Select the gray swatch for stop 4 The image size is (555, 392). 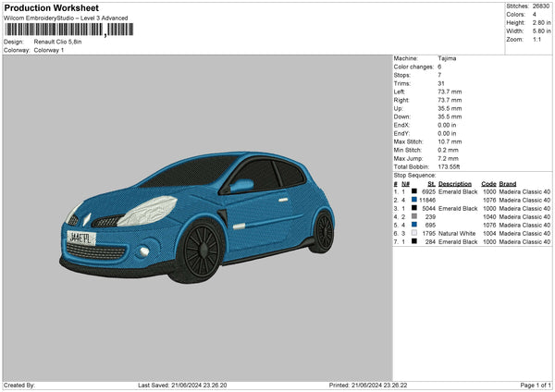[x=414, y=216]
